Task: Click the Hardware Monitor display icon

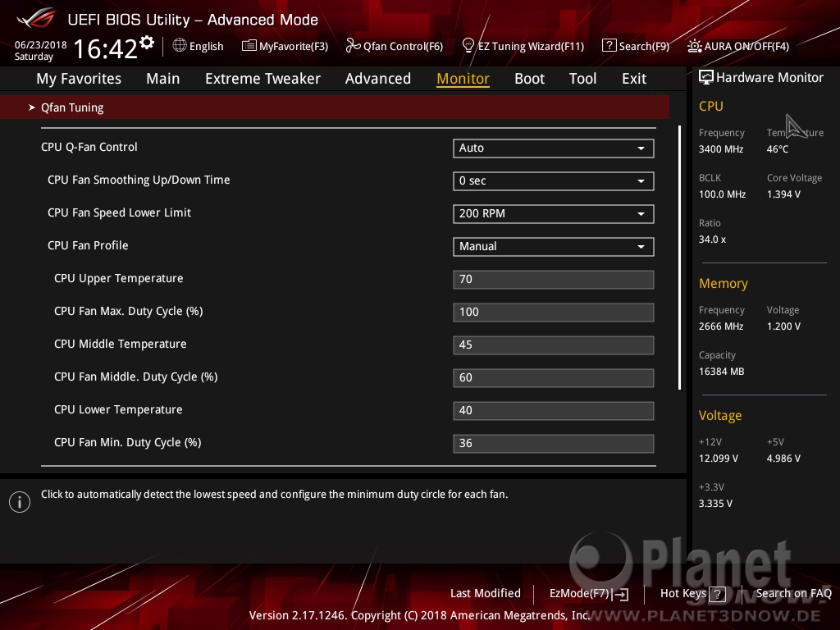Action: pos(706,77)
